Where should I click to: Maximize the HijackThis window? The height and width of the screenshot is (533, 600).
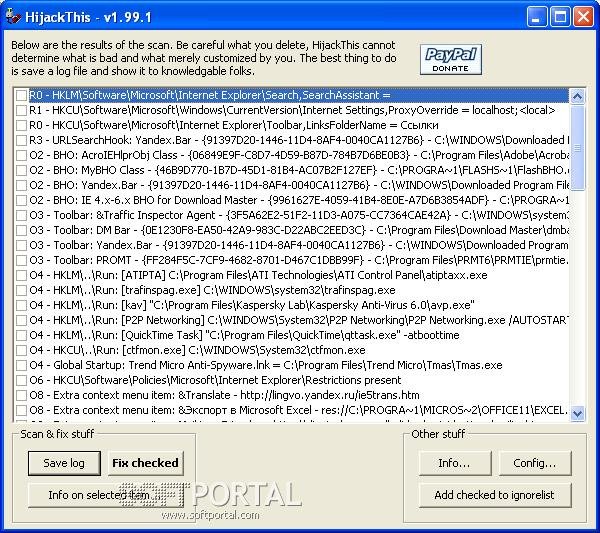(x=560, y=17)
